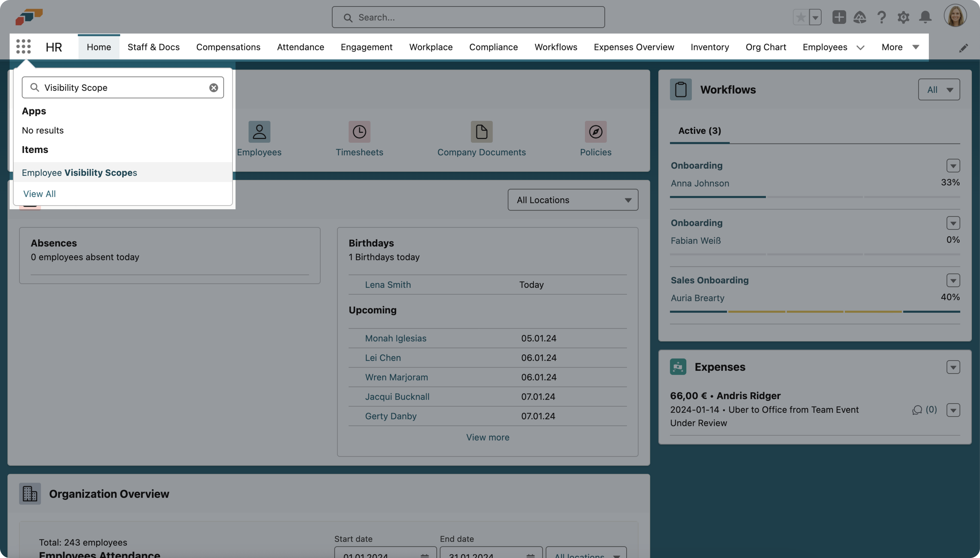Open the setup gear icon

[x=903, y=17]
